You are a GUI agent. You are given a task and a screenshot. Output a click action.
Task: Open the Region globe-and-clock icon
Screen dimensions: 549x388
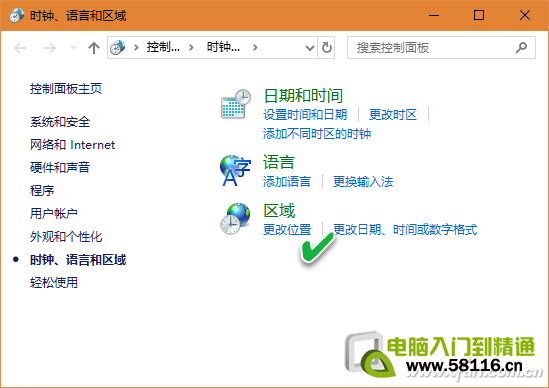click(235, 219)
